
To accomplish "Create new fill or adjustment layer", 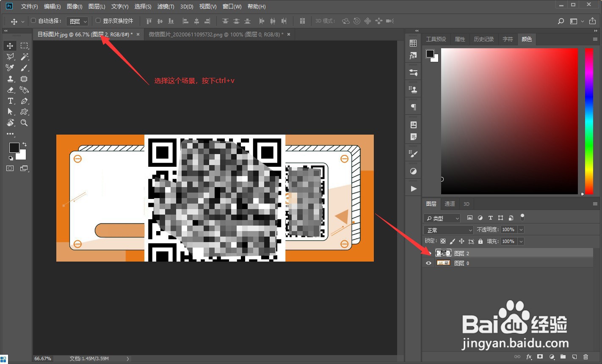I will pos(552,357).
